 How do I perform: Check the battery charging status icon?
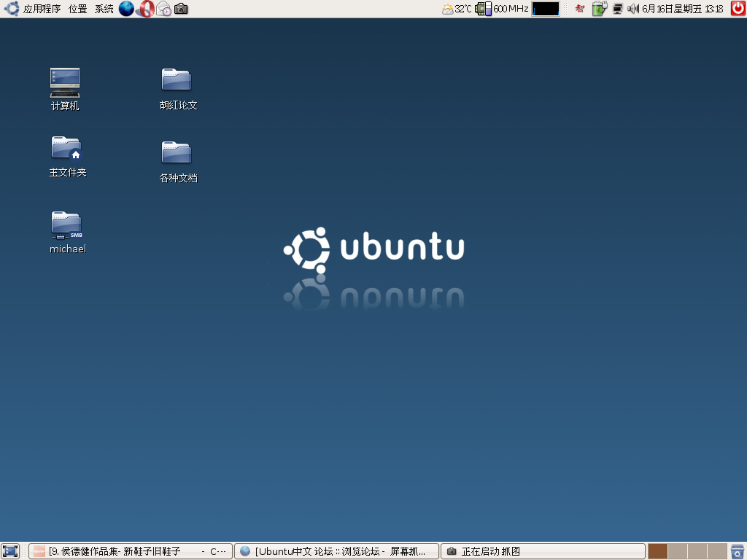(600, 9)
